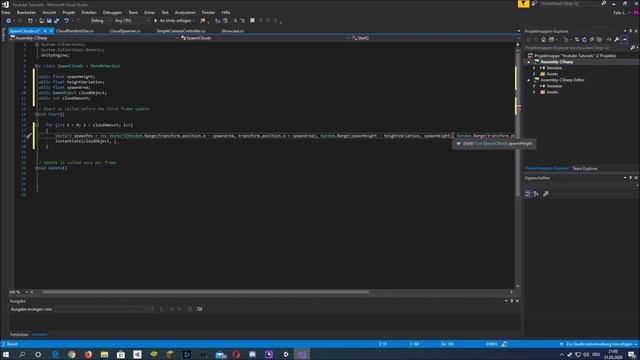
Task: Click Zur Quellcodeverwaltung hinzufügen in status bar
Action: click(x=598, y=344)
